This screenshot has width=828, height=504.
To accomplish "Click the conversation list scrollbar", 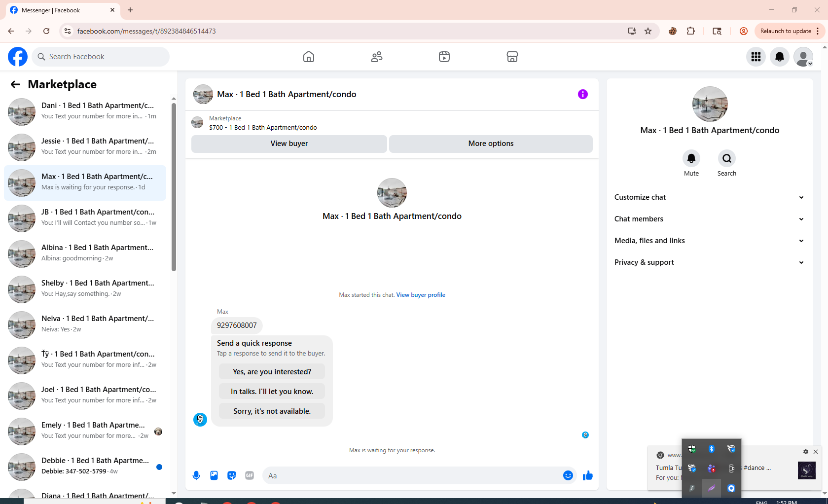I will [x=174, y=186].
